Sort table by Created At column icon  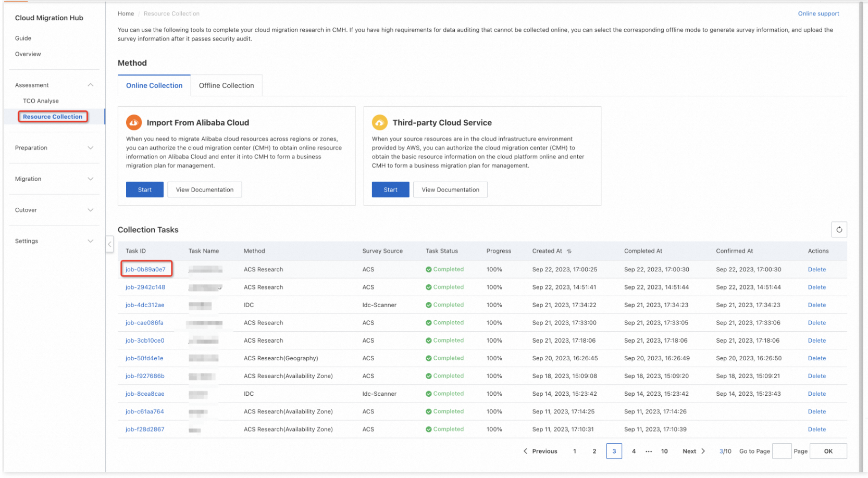tap(569, 251)
